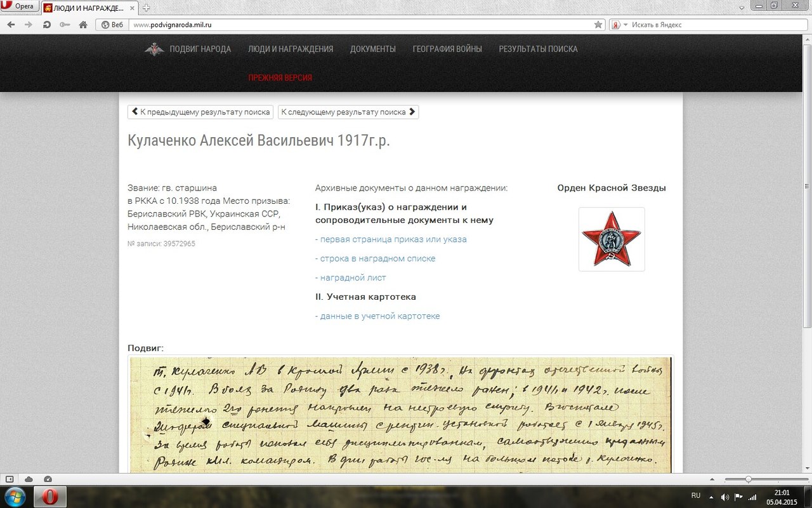Toggle Opera Turbo speedometer icon
The image size is (812, 508).
point(48,479)
